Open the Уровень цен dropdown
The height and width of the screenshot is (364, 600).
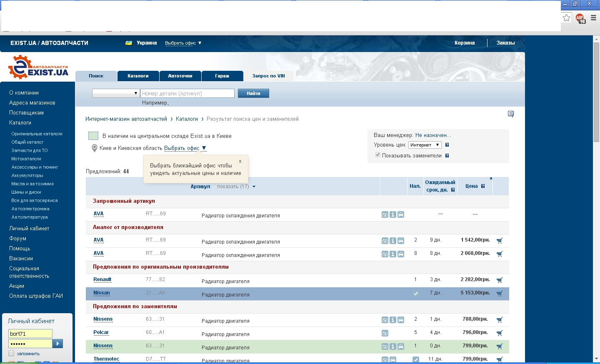tap(425, 145)
